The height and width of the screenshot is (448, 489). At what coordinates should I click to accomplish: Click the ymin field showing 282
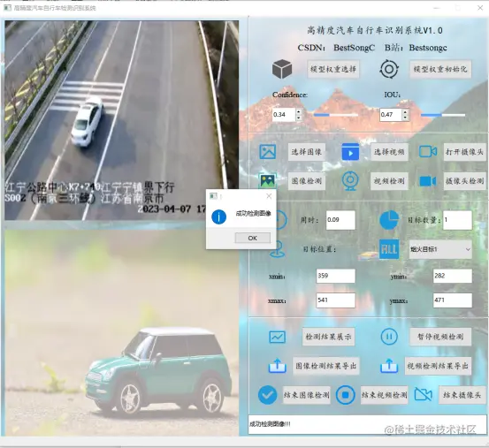point(453,276)
